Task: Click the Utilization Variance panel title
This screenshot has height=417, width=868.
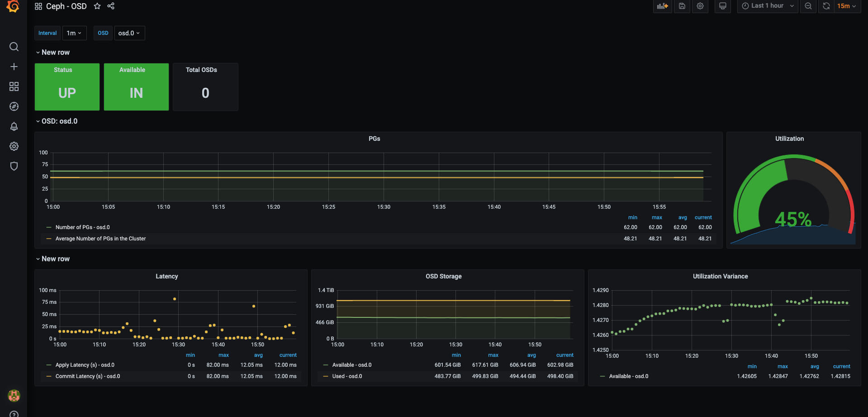Action: pos(720,276)
